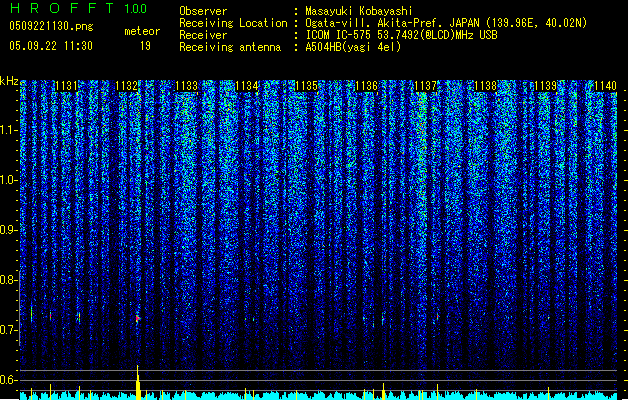The height and width of the screenshot is (400, 629).
Task: Click the date stamp 05.09.22 11:30
Action: click(51, 46)
